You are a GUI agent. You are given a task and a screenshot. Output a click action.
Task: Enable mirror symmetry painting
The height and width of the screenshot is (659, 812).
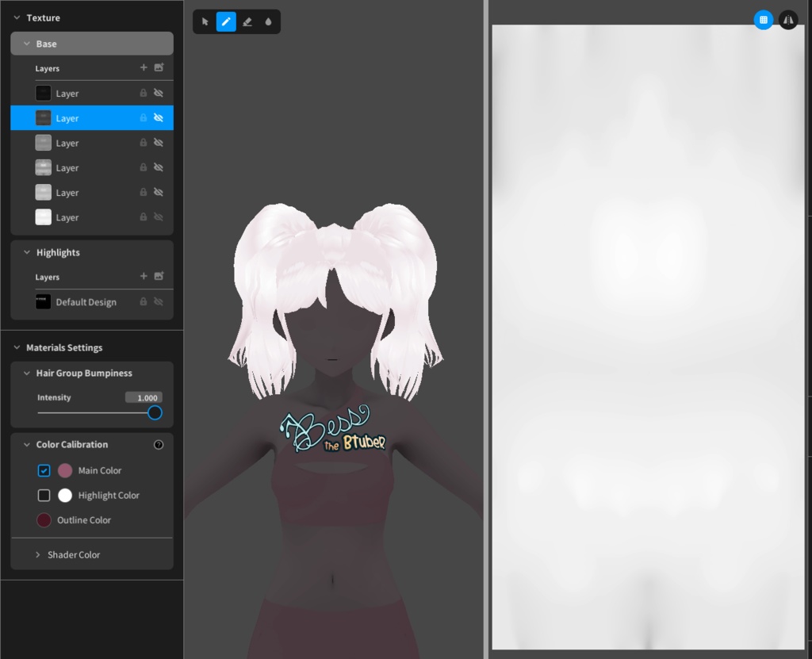point(788,20)
